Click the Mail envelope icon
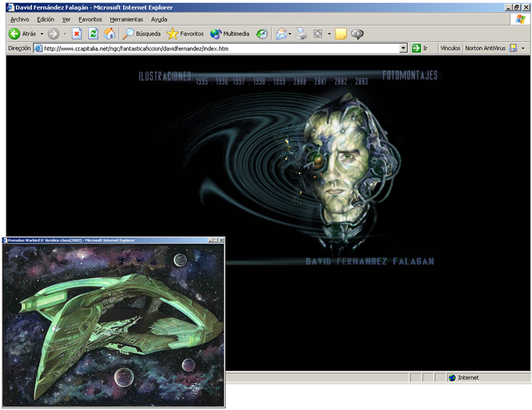 coord(281,34)
